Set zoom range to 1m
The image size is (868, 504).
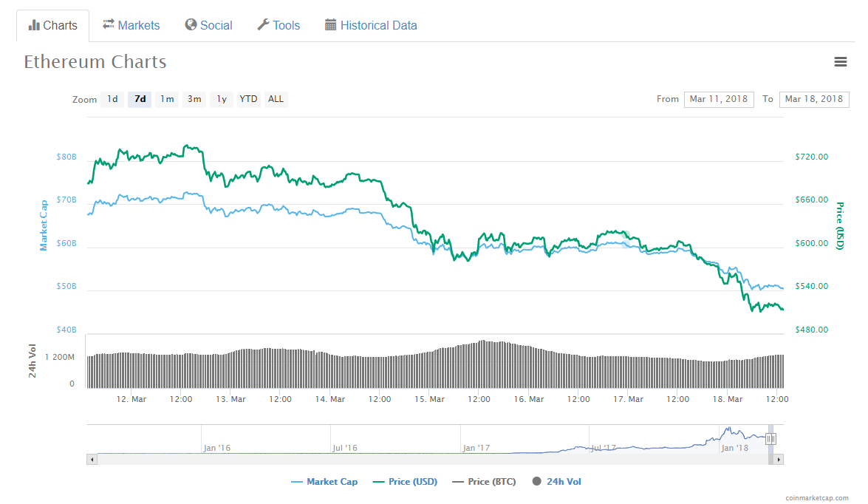click(167, 99)
